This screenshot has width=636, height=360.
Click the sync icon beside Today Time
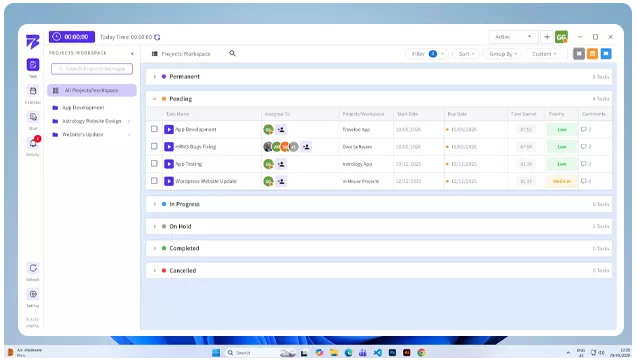157,37
